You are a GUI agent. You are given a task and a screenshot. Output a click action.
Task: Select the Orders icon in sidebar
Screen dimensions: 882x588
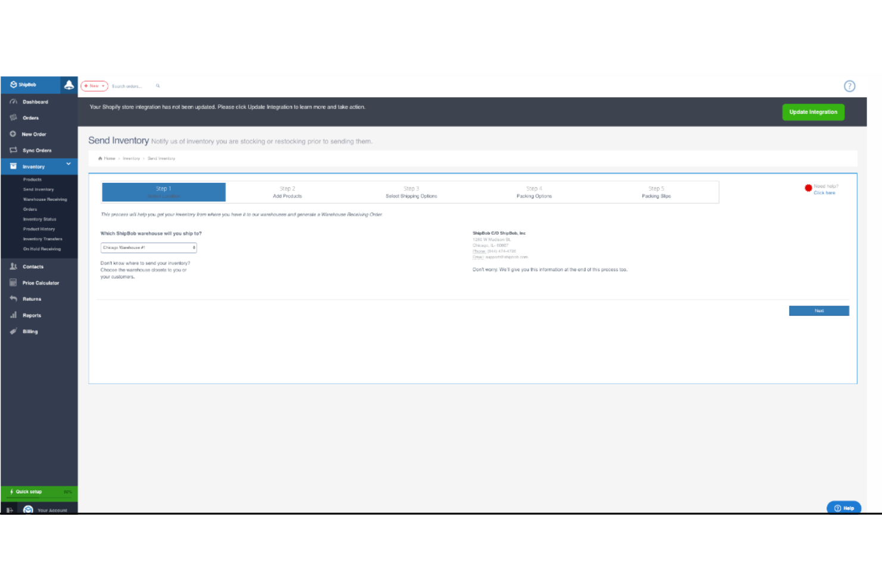[x=13, y=117]
